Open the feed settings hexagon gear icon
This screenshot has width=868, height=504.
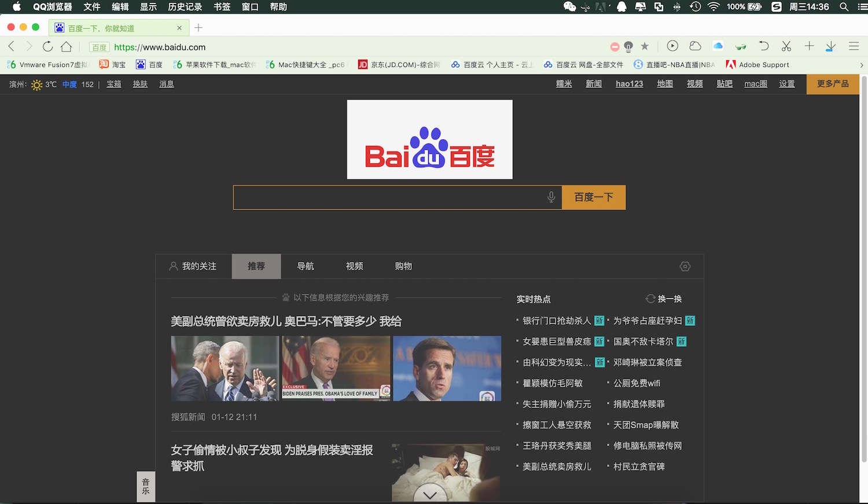coord(685,266)
